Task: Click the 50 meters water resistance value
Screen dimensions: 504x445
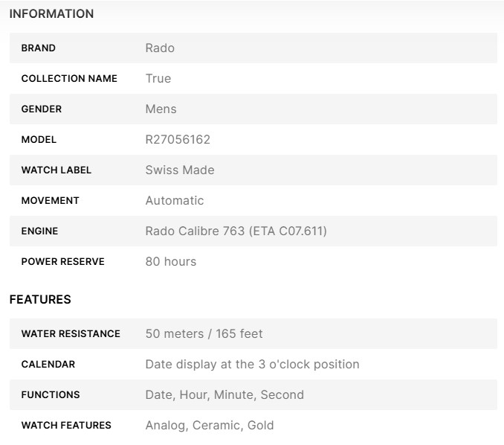Action: [204, 333]
